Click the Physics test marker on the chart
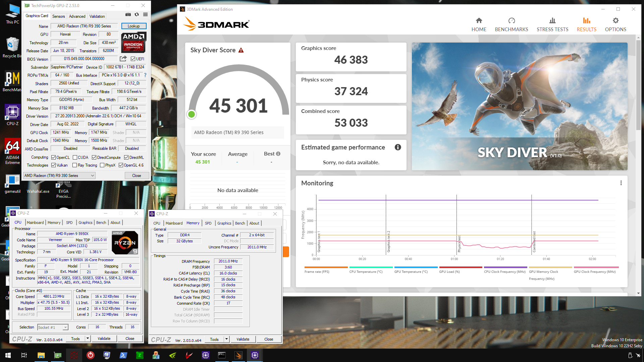Image resolution: width=644 pixels, height=362 pixels. [x=459, y=244]
